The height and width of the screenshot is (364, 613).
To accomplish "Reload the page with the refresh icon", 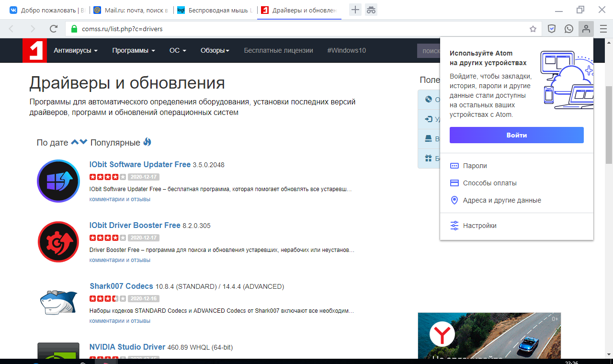I will pos(54,29).
